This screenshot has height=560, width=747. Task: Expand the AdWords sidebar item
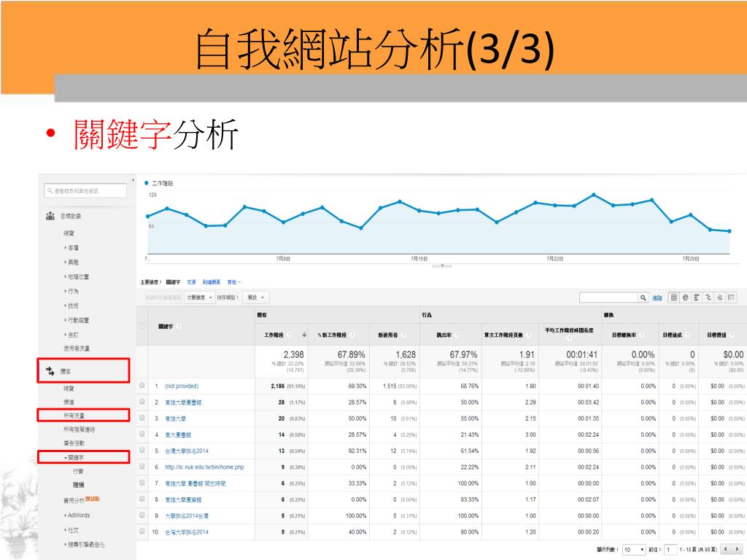click(77, 516)
